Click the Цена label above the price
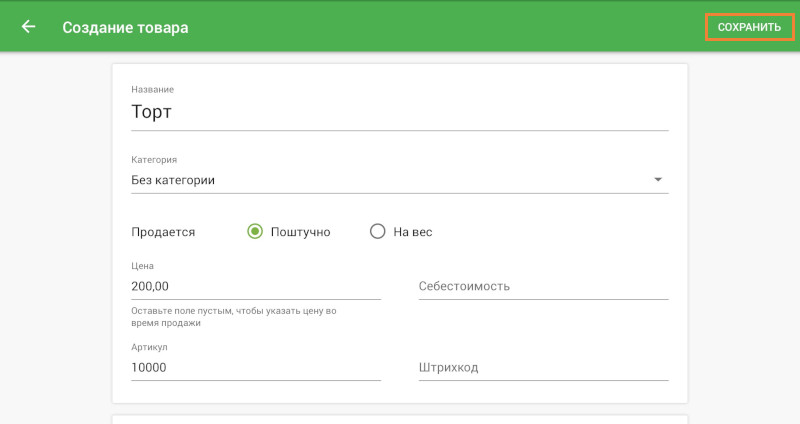 [x=142, y=266]
